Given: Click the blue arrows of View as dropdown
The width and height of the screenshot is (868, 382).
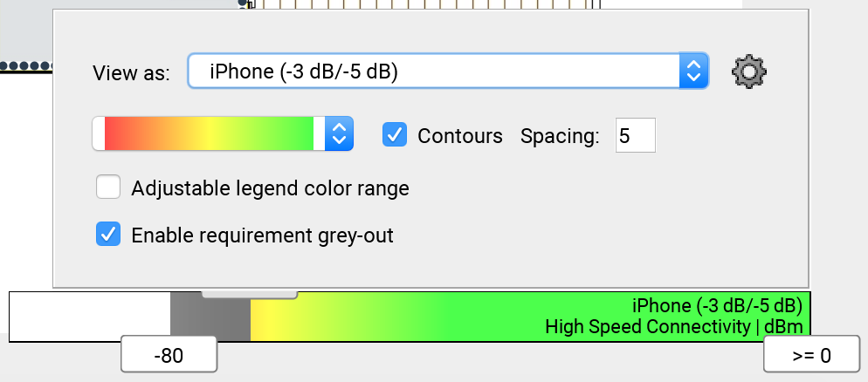Looking at the screenshot, I should click(693, 71).
